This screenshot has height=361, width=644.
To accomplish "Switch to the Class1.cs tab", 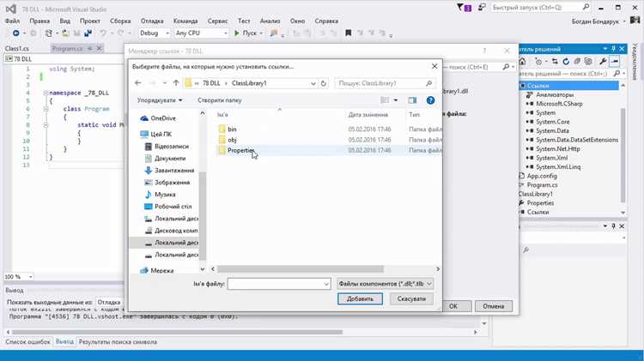I will click(17, 48).
